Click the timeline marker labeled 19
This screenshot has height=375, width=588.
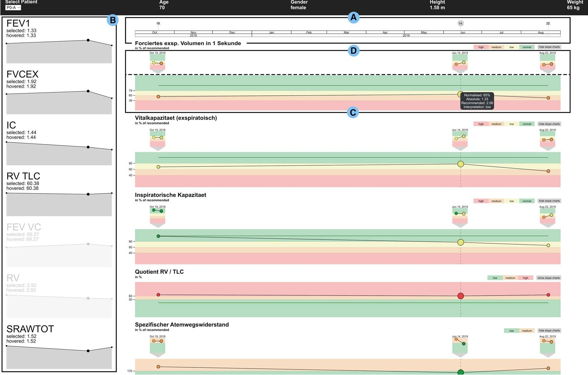pos(158,23)
